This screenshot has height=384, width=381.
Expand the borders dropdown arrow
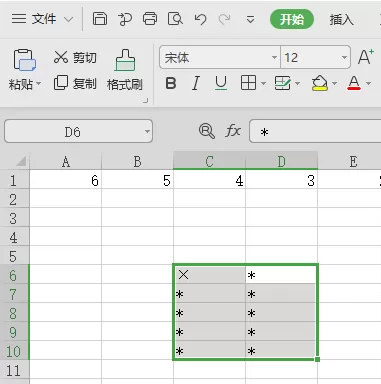click(263, 83)
